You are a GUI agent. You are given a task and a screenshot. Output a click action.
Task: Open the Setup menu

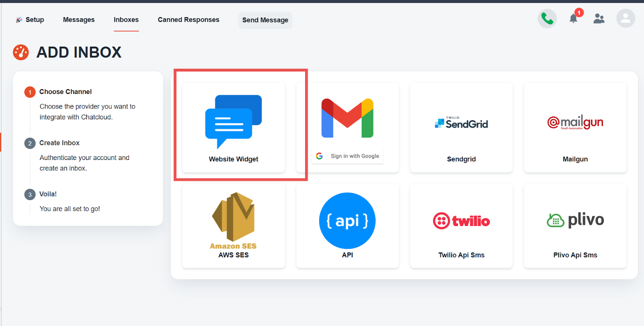pos(30,20)
